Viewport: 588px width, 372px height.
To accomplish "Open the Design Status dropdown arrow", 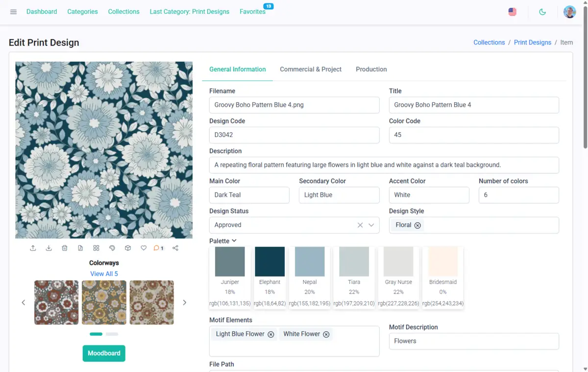I will [371, 225].
